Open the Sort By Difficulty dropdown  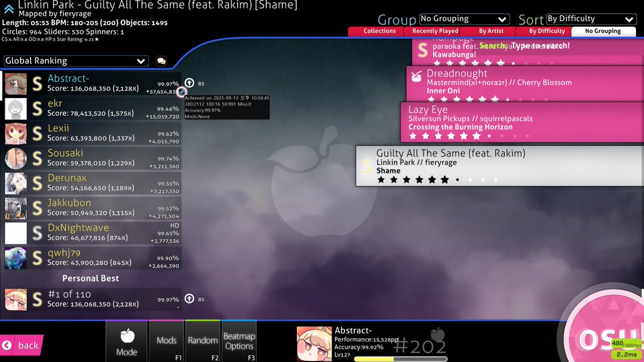click(x=591, y=19)
